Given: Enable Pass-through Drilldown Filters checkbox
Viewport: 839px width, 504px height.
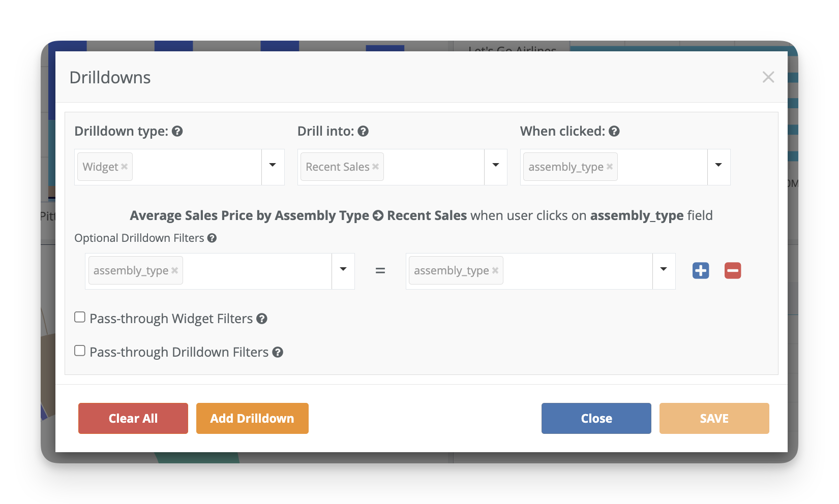Looking at the screenshot, I should (x=80, y=351).
